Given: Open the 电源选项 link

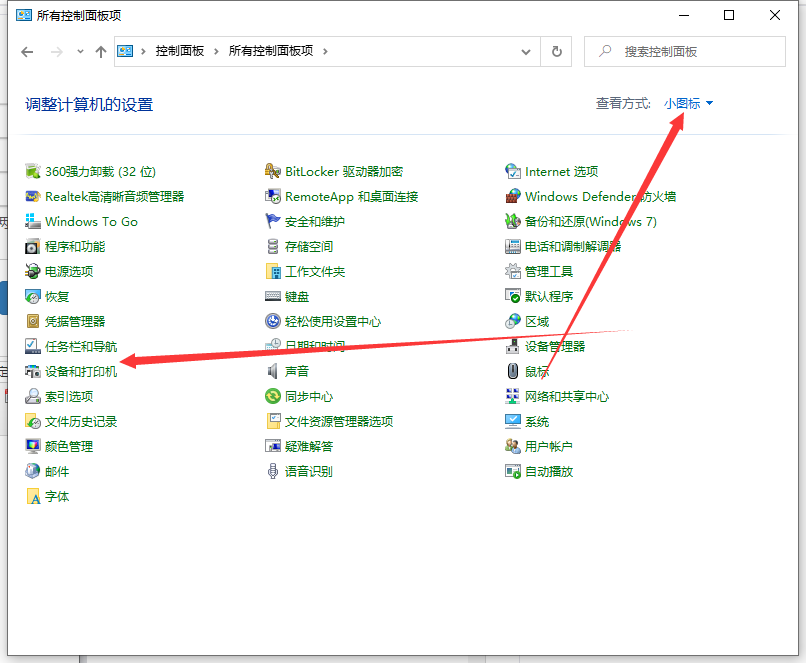Looking at the screenshot, I should pos(69,272).
